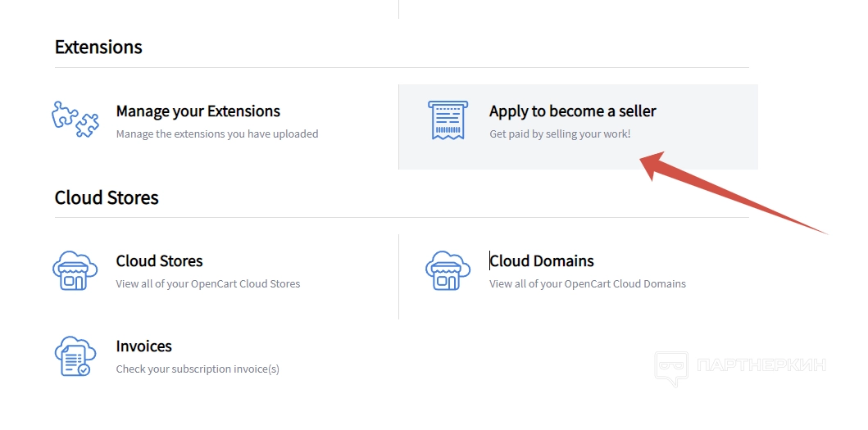Click 'View all of your OpenCart Cloud Stores'
Viewport: 868px width, 430px height.
click(207, 284)
